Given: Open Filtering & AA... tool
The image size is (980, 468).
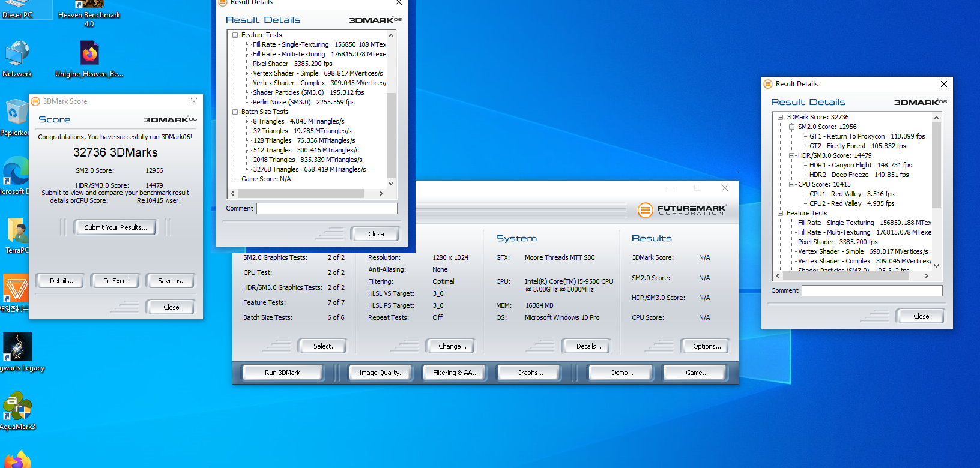Looking at the screenshot, I should click(x=455, y=373).
